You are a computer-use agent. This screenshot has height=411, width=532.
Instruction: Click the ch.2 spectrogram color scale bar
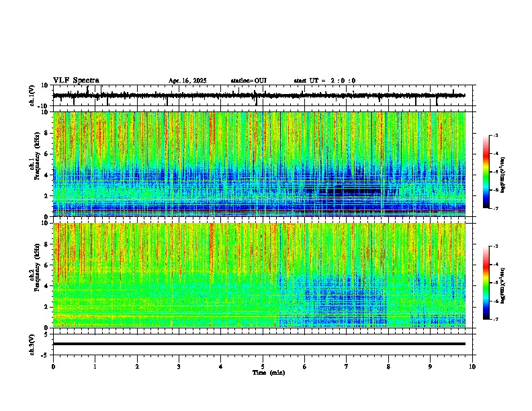pos(486,283)
